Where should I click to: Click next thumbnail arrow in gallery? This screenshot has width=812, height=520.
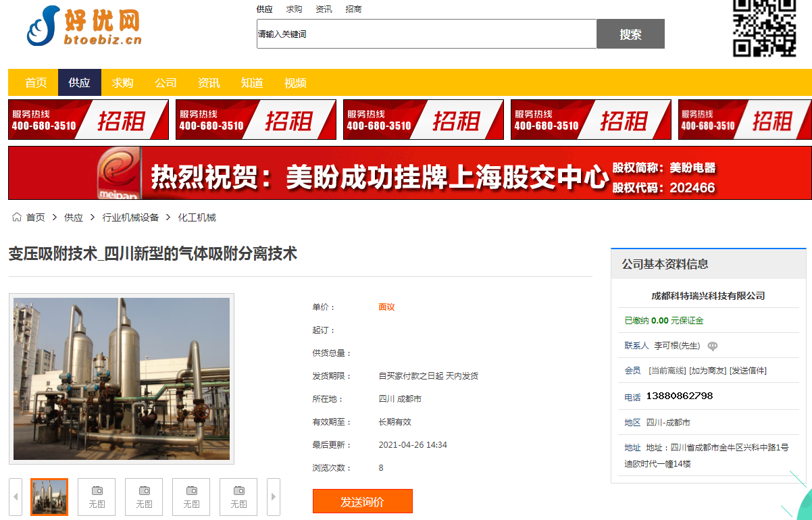274,496
